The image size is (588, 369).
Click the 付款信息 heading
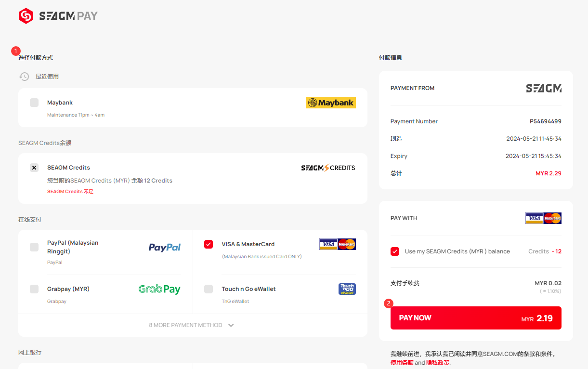pyautogui.click(x=391, y=58)
